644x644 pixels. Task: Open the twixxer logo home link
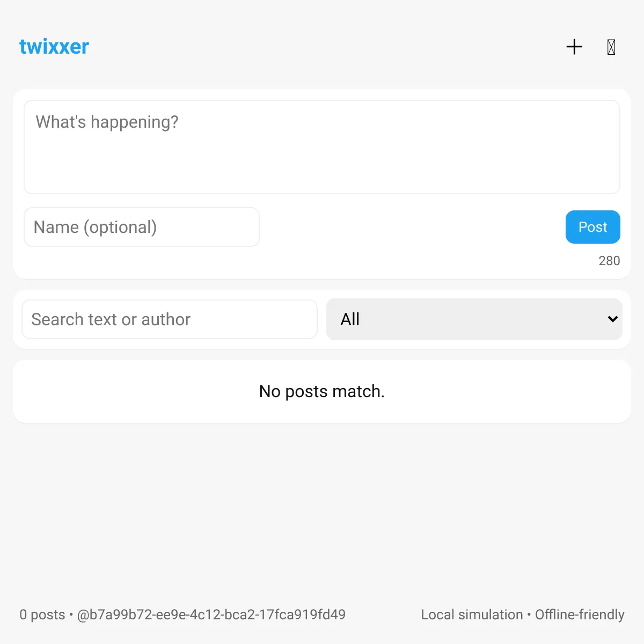[x=54, y=47]
